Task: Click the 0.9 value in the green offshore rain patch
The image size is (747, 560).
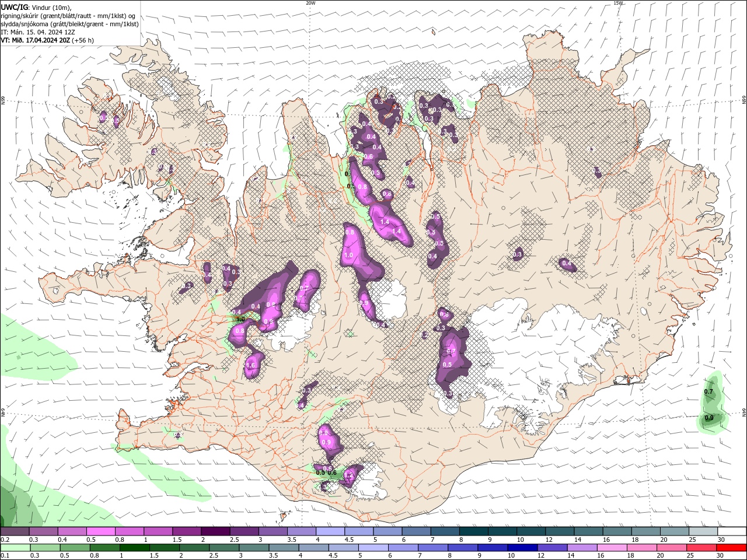Action: pyautogui.click(x=709, y=418)
